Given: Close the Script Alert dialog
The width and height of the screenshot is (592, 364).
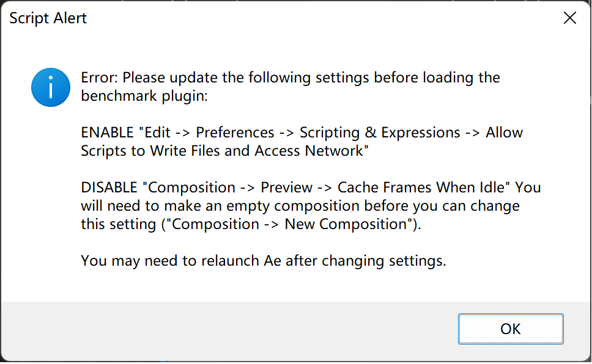Looking at the screenshot, I should [x=569, y=18].
